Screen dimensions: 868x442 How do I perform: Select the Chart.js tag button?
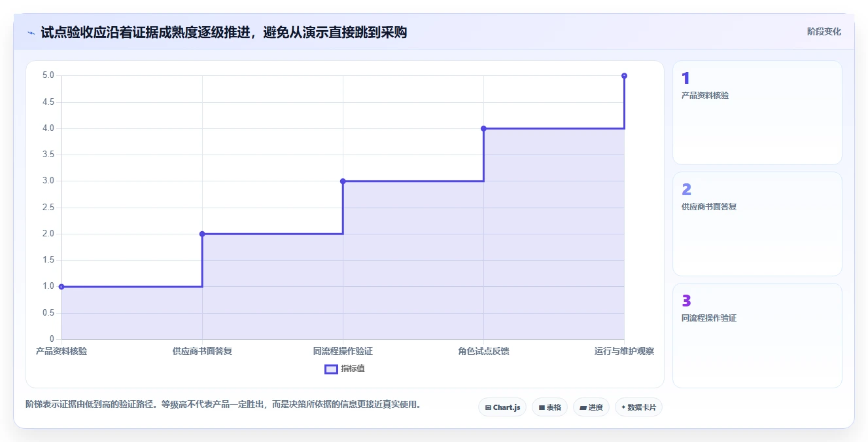pos(502,407)
